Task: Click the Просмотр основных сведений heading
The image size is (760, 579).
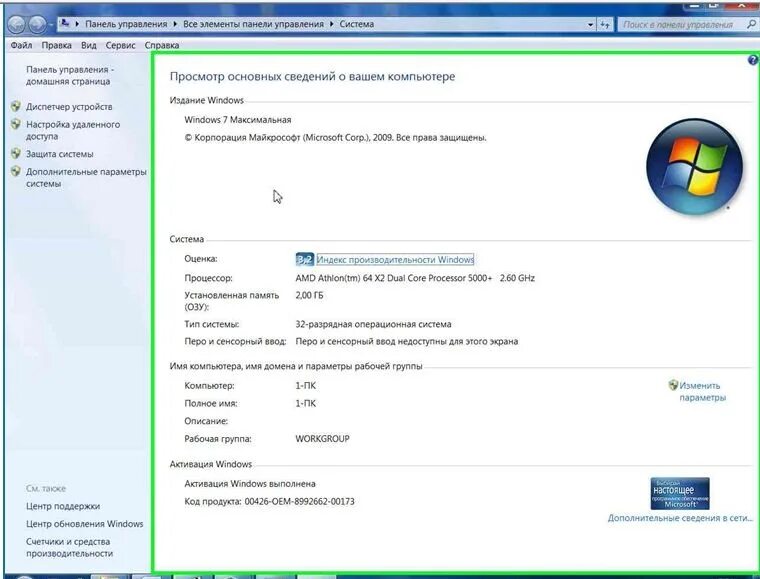Action: tap(312, 77)
